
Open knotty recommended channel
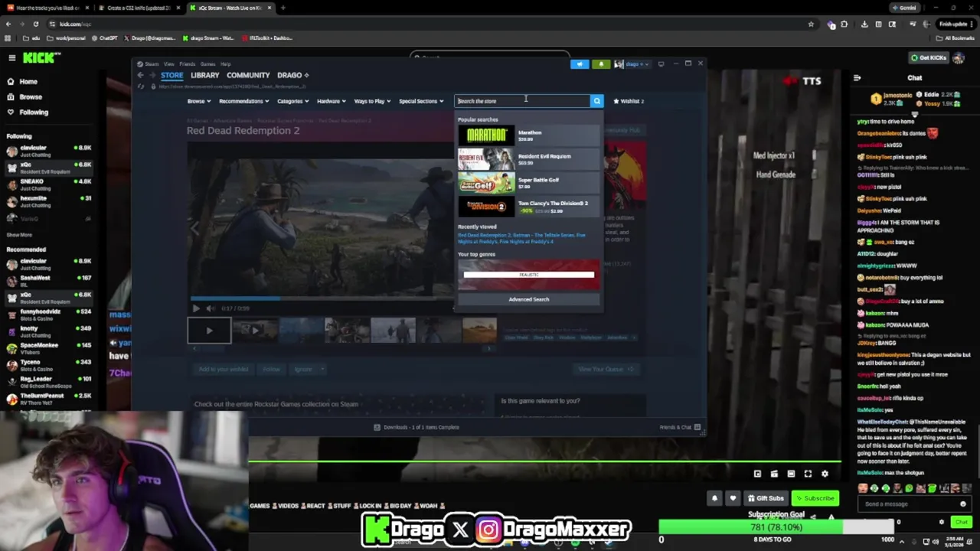47,331
